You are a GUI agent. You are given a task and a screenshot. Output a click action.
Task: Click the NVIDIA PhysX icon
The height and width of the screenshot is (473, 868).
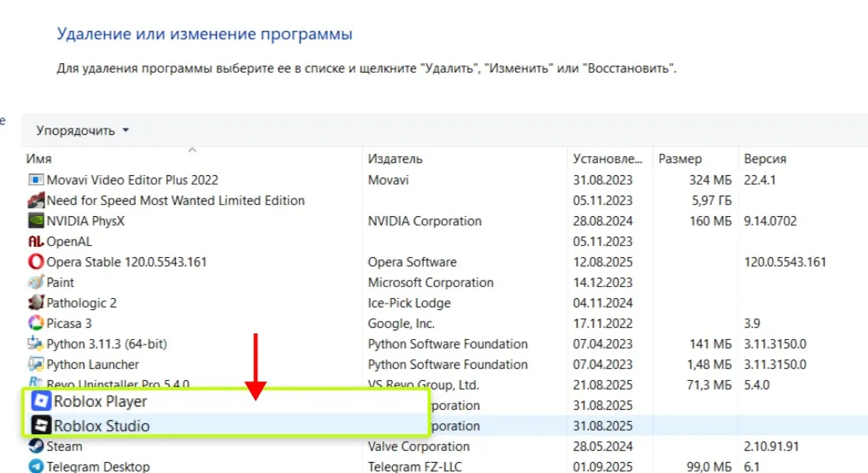(x=36, y=221)
